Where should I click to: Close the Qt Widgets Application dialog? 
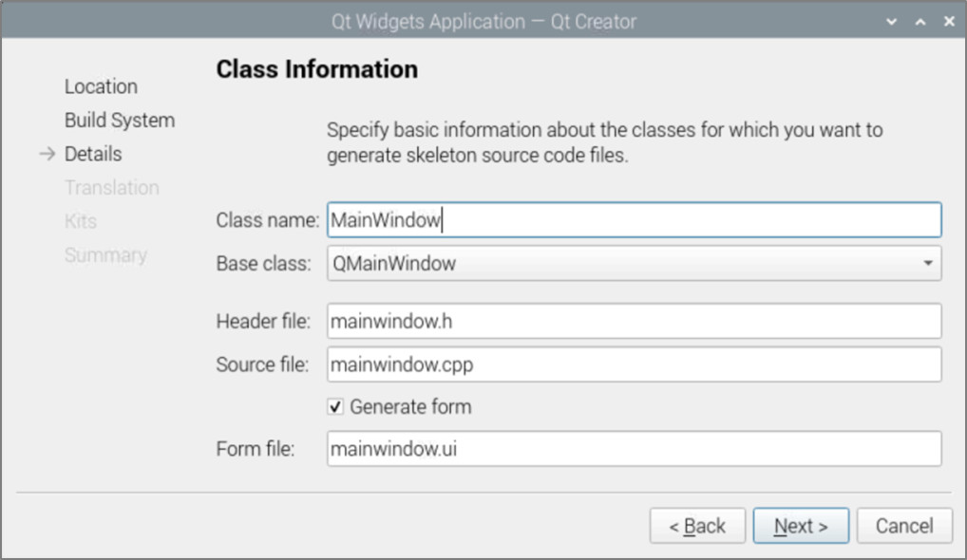click(x=949, y=22)
